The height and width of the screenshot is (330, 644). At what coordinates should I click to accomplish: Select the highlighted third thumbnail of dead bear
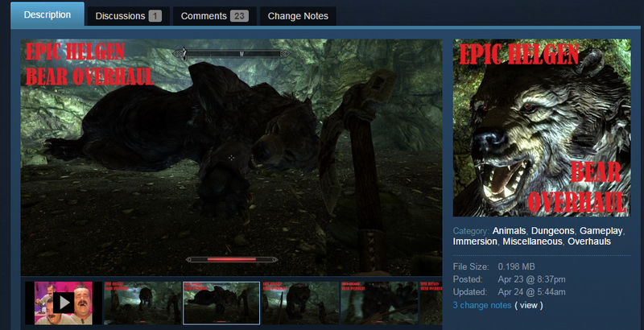pos(221,303)
